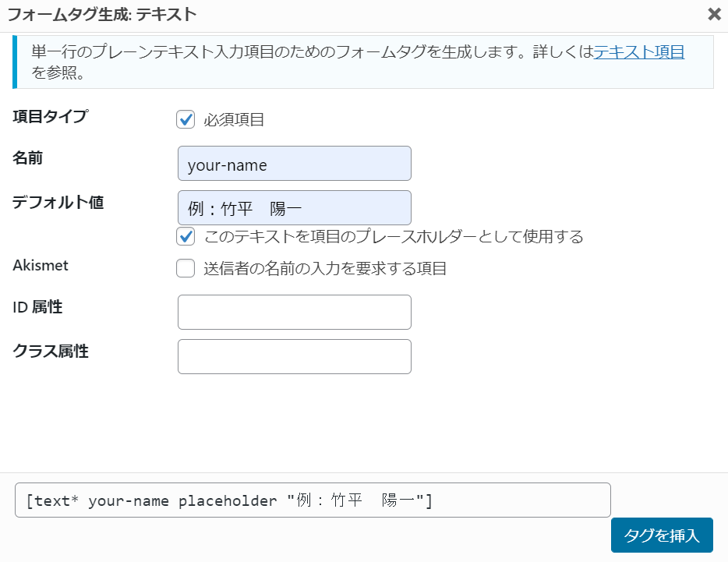Click the 項目タイプ row label
This screenshot has height=562, width=728.
[x=51, y=116]
